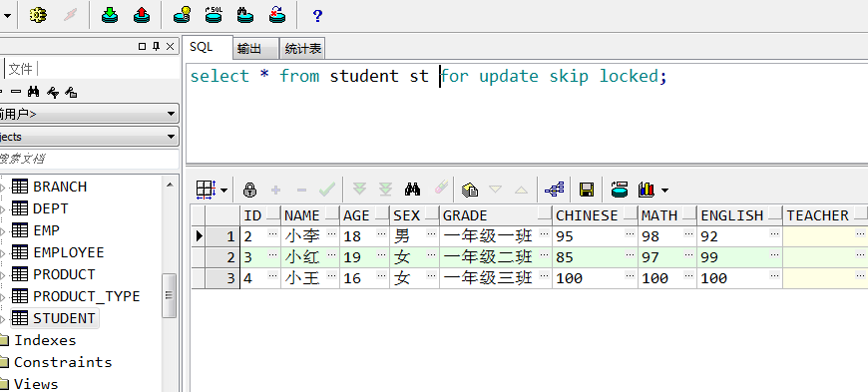Open help with blue question mark

[317, 16]
